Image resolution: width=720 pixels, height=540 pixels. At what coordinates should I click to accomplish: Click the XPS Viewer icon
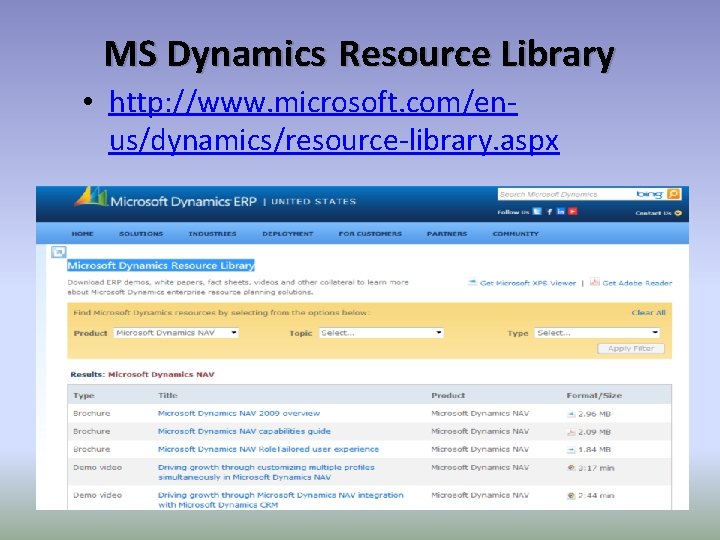(x=472, y=282)
